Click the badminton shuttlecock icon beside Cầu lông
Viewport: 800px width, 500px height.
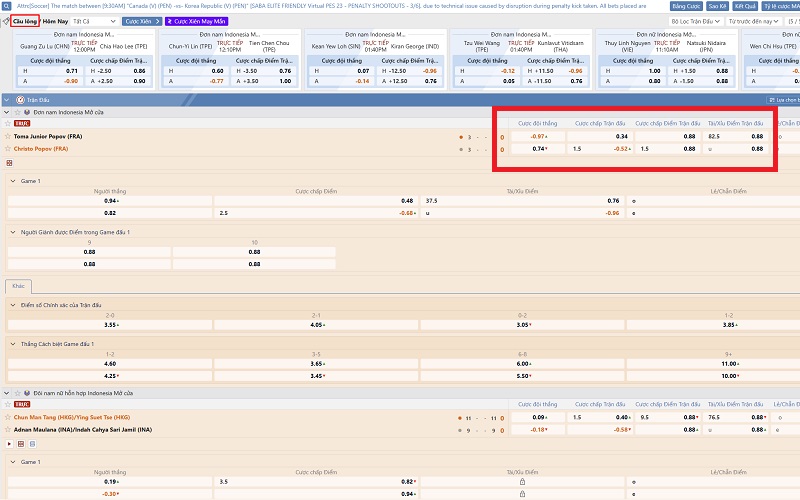pyautogui.click(x=5, y=20)
